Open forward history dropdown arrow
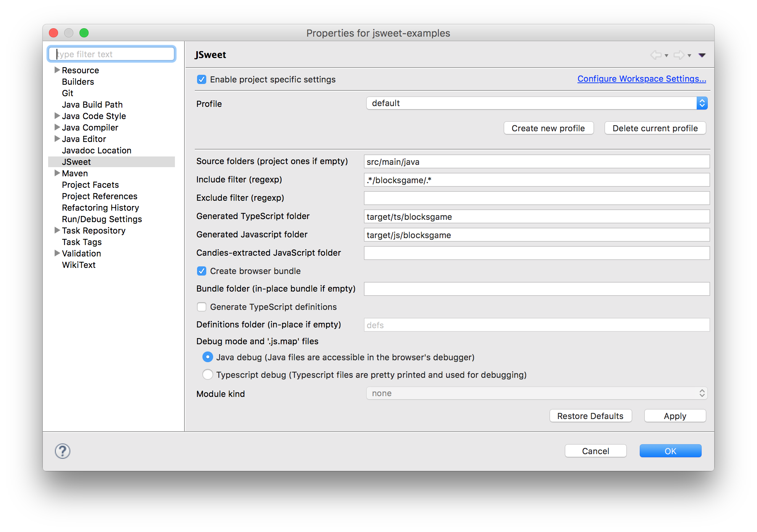Image resolution: width=757 pixels, height=532 pixels. coord(689,56)
